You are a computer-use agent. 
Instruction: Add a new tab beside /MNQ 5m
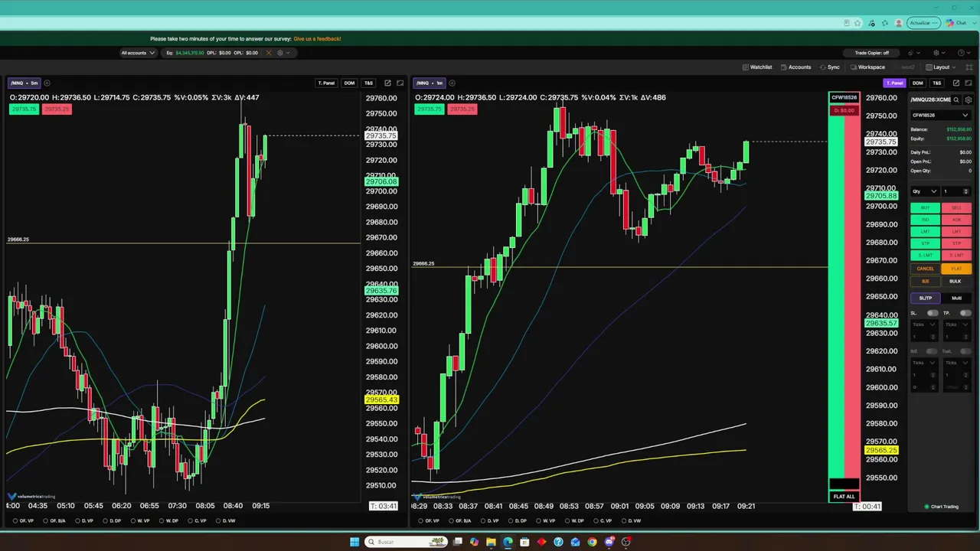click(47, 83)
